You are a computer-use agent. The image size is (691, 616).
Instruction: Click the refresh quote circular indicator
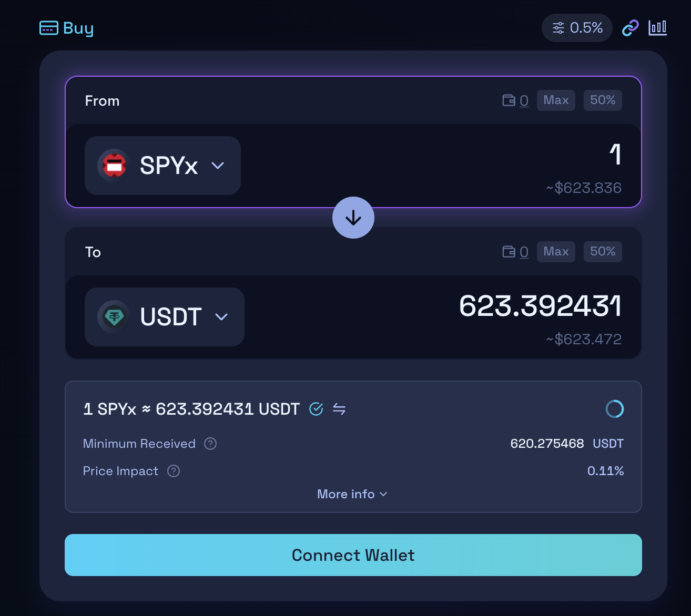pyautogui.click(x=615, y=409)
